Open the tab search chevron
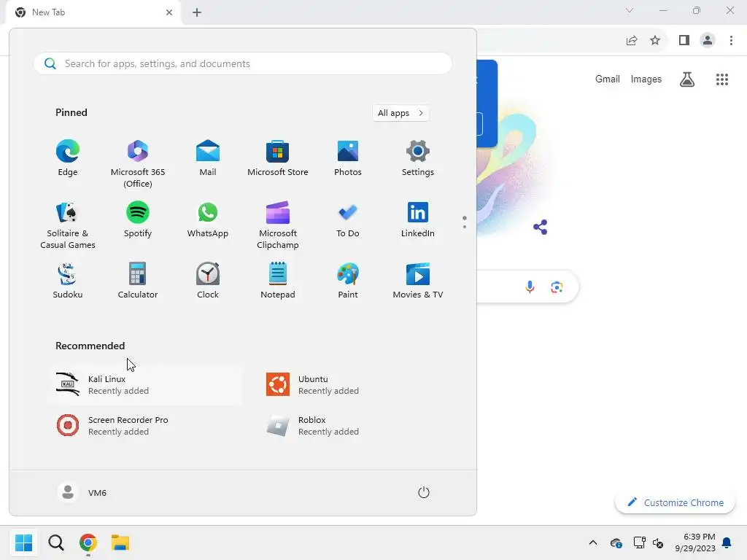Image resolution: width=747 pixels, height=560 pixels. pyautogui.click(x=630, y=10)
